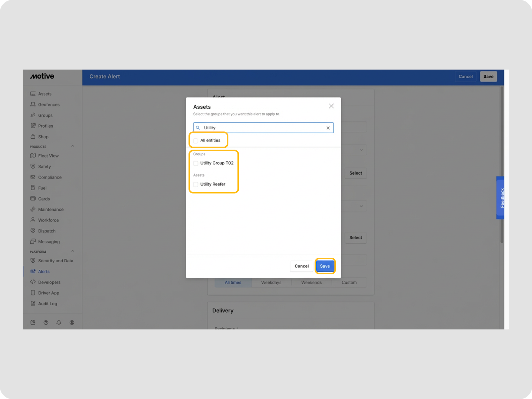Open Workforce via the person icon
532x399 pixels.
[x=33, y=220]
